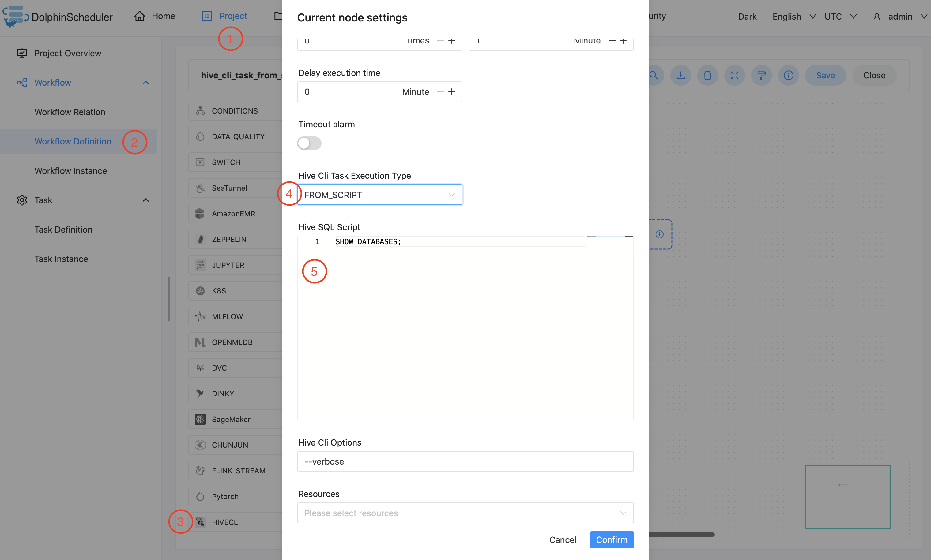Open Hive Cli Task Execution Type dropdown

pos(379,195)
